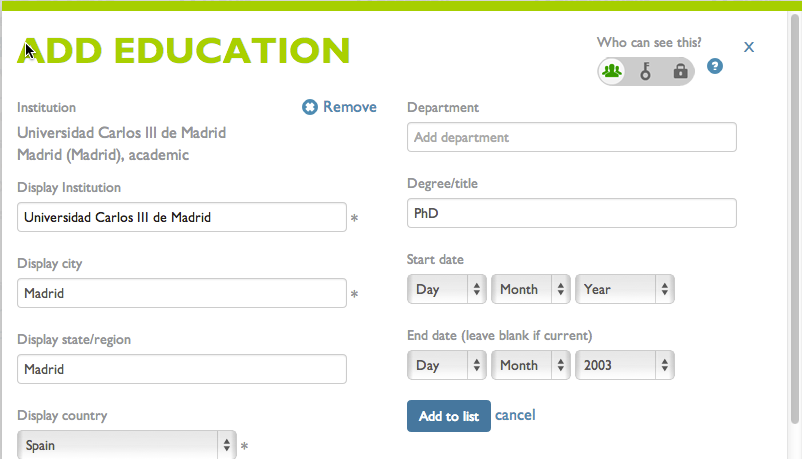Image resolution: width=802 pixels, height=459 pixels.
Task: Open the Start date Day dropdown
Action: [x=447, y=289]
